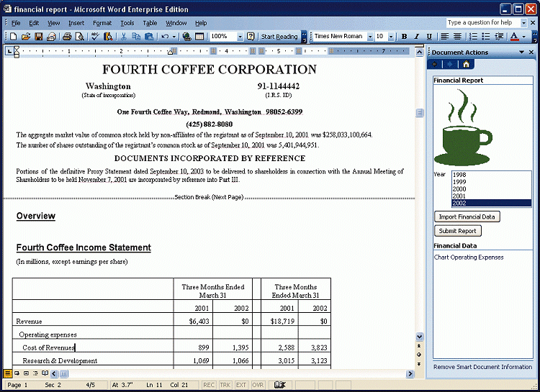Toggle EXT extend selection indicator
This screenshot has height=392, width=540.
pyautogui.click(x=241, y=385)
